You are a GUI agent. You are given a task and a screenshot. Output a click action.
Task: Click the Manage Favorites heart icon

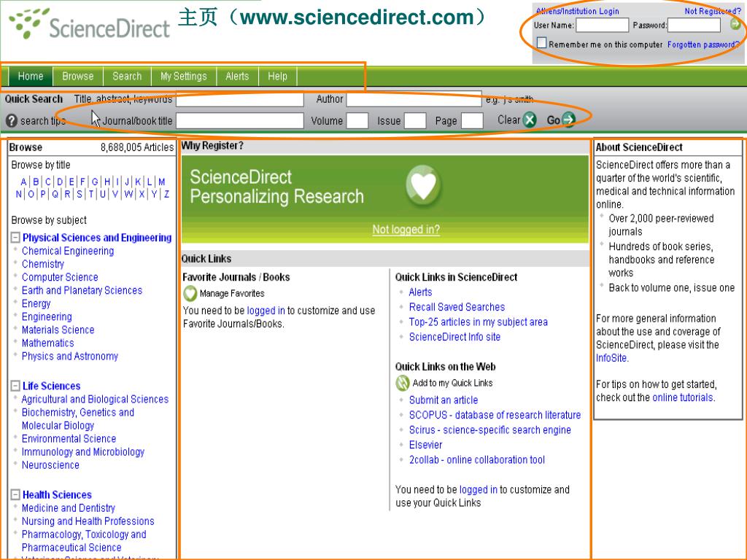tap(190, 293)
